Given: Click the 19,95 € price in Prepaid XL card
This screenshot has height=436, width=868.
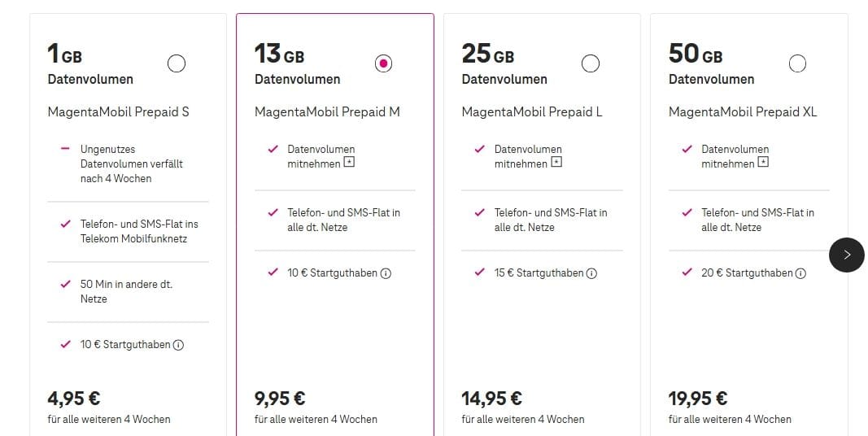Looking at the screenshot, I should [698, 399].
